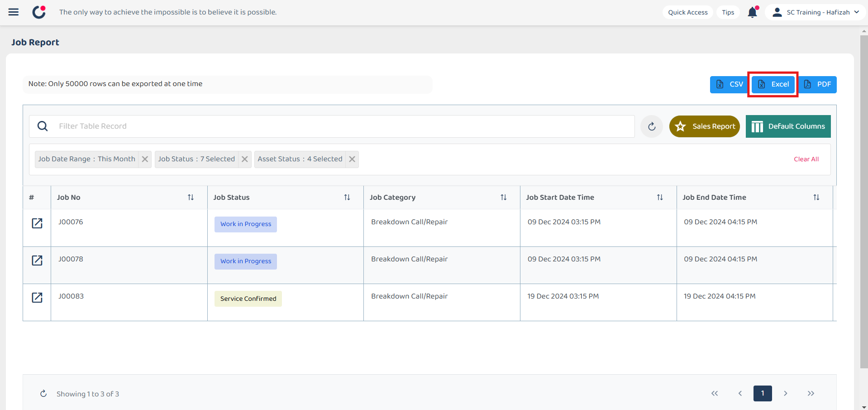Open Default Columns chooser
Screen dimensions: 868x410
click(x=788, y=126)
